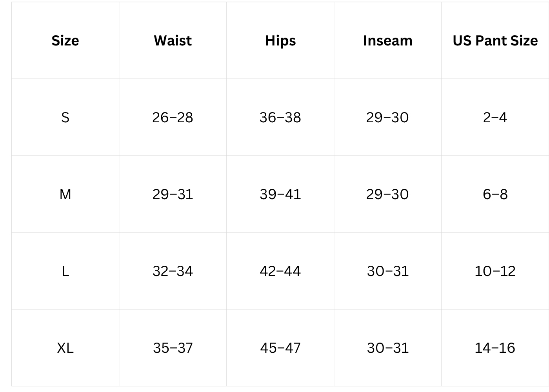The image size is (549, 392).
Task: Click the L size cell
Action: tap(65, 271)
